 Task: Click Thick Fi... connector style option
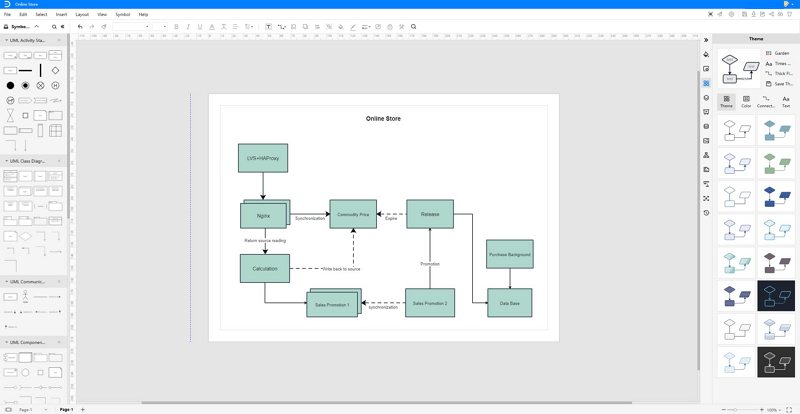click(778, 74)
